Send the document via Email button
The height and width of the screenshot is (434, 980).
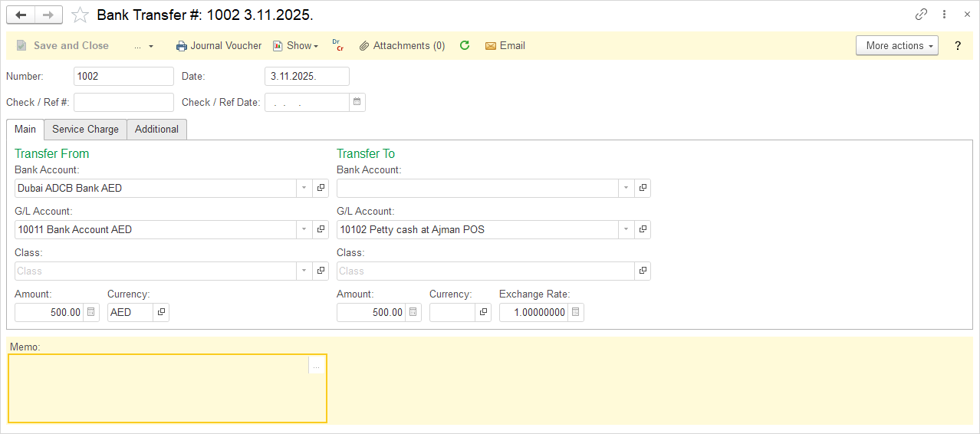point(505,45)
